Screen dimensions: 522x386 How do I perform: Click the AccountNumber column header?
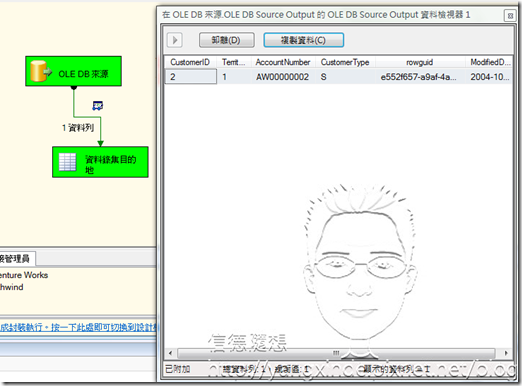point(283,62)
